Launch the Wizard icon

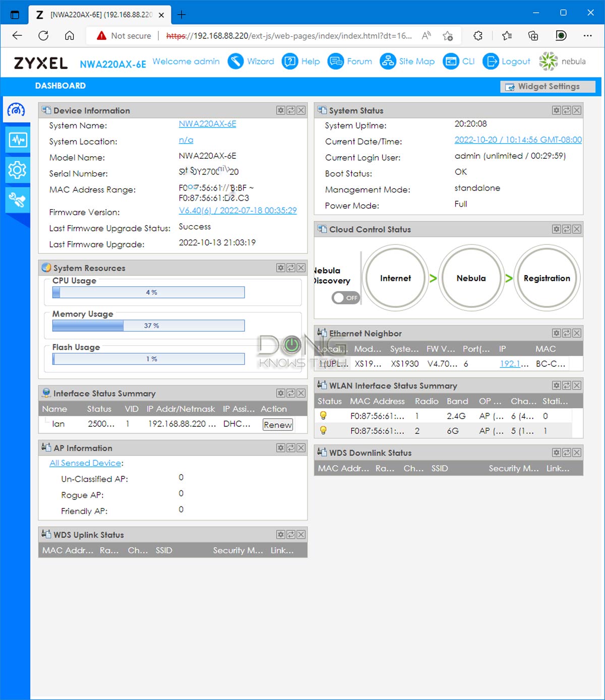235,61
